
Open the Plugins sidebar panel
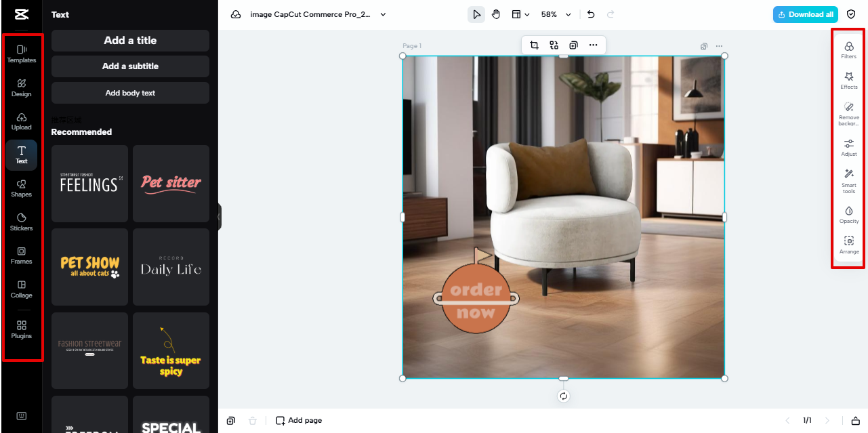click(x=21, y=330)
